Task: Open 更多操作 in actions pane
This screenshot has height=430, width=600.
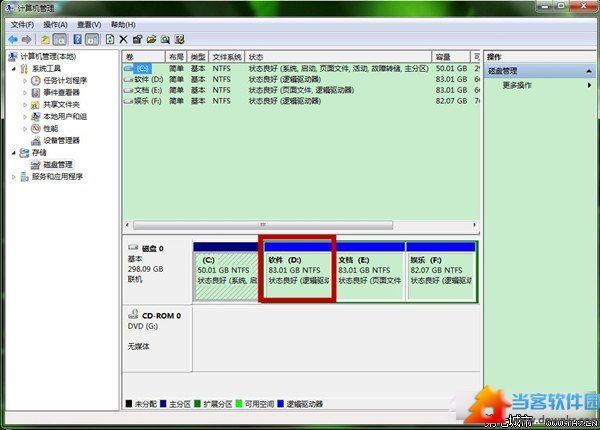Action: 517,85
